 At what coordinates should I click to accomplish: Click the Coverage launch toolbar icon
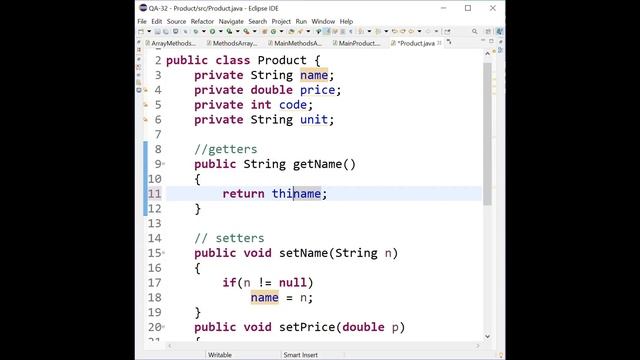pyautogui.click(x=229, y=31)
